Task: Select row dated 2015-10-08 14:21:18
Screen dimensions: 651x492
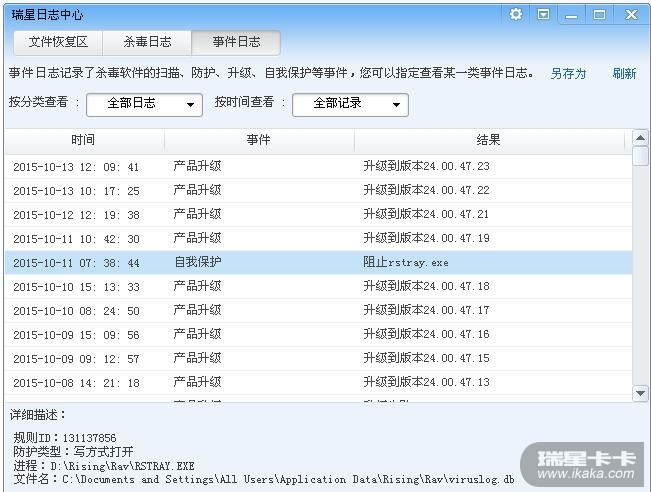Action: point(319,383)
